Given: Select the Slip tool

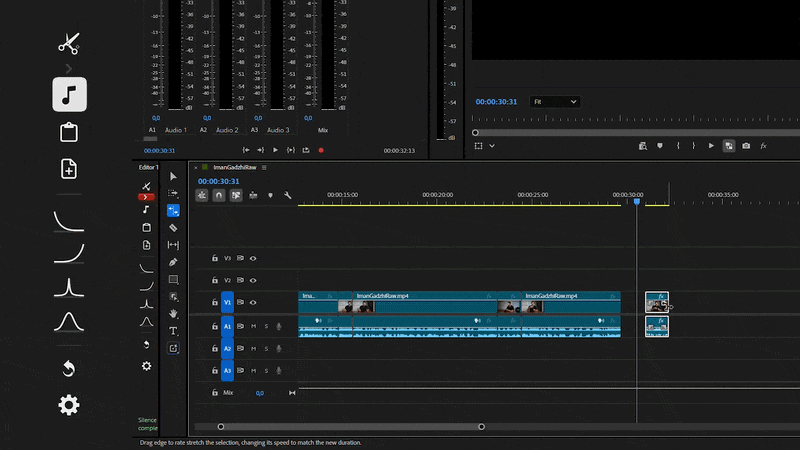Looking at the screenshot, I should pyautogui.click(x=173, y=245).
